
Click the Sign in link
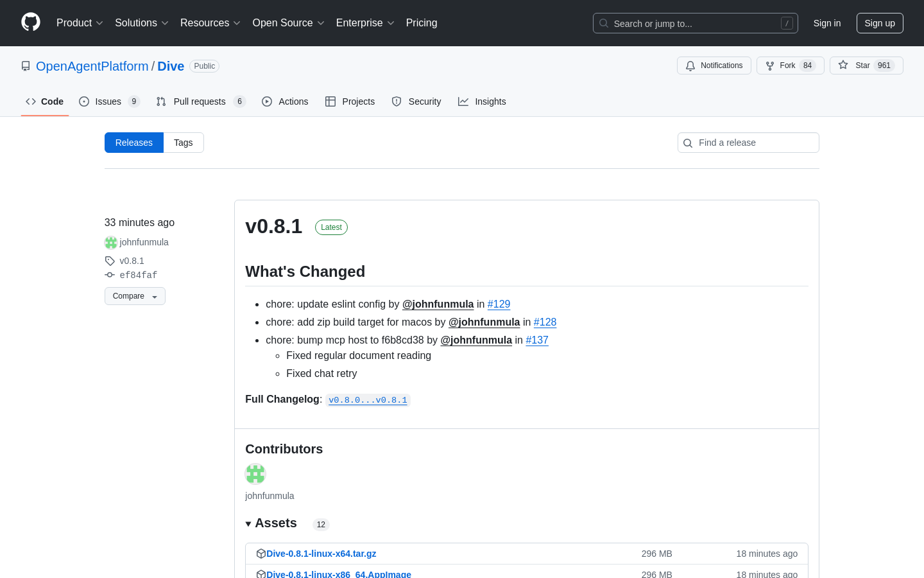click(x=827, y=23)
